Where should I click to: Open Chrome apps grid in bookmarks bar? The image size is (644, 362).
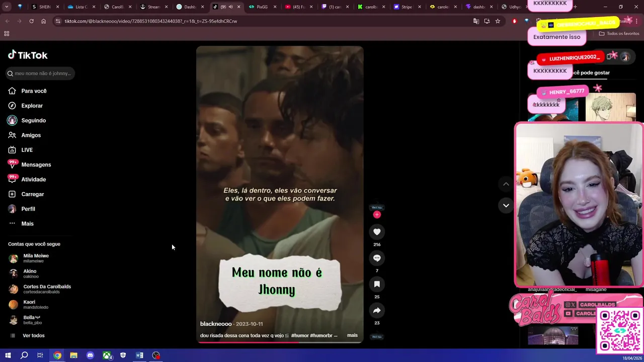coord(7,34)
